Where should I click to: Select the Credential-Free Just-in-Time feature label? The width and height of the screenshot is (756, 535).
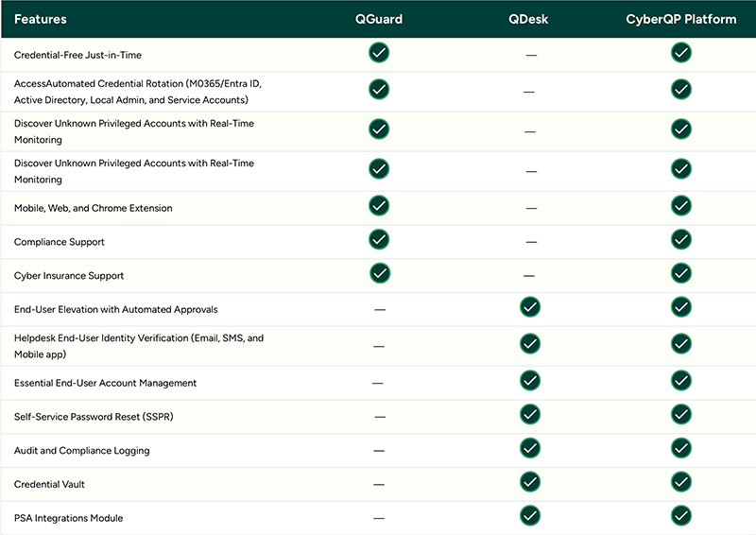click(x=77, y=55)
